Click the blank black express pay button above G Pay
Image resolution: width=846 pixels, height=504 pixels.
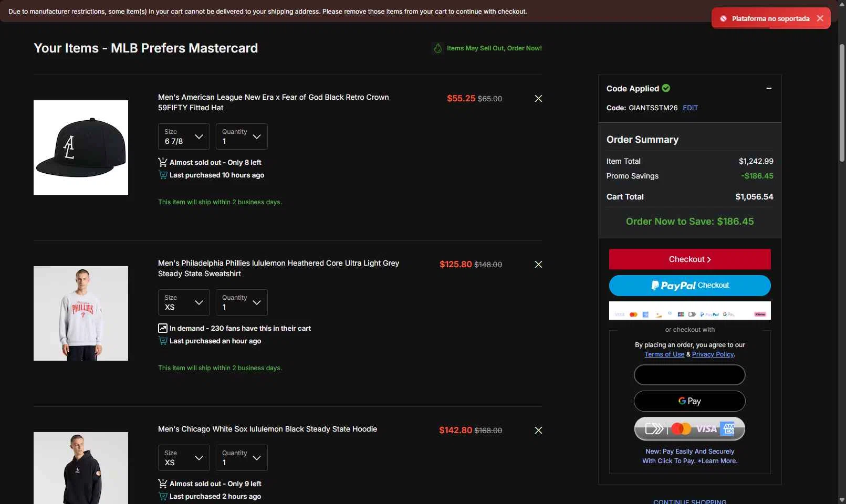coord(690,375)
